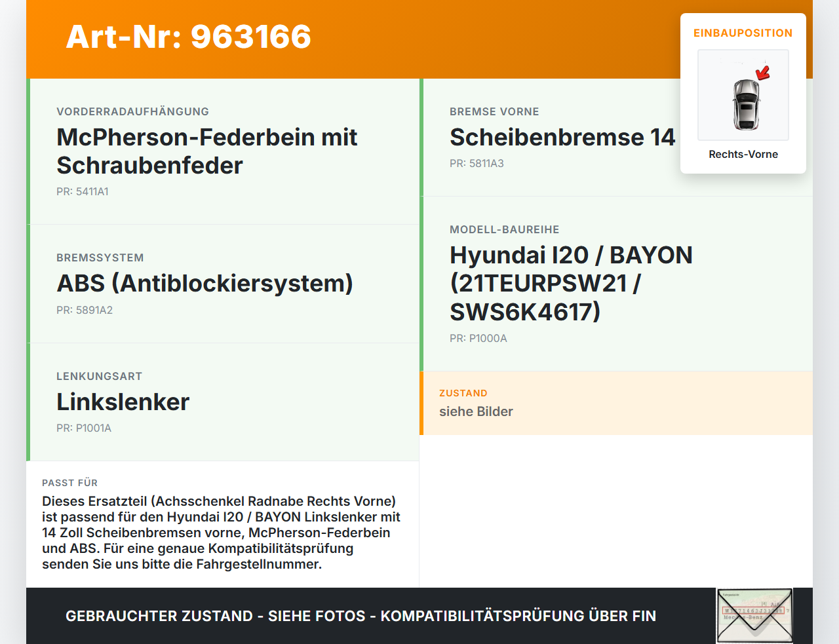Open the siehe Bilder text in ZUSTAND section

click(476, 411)
